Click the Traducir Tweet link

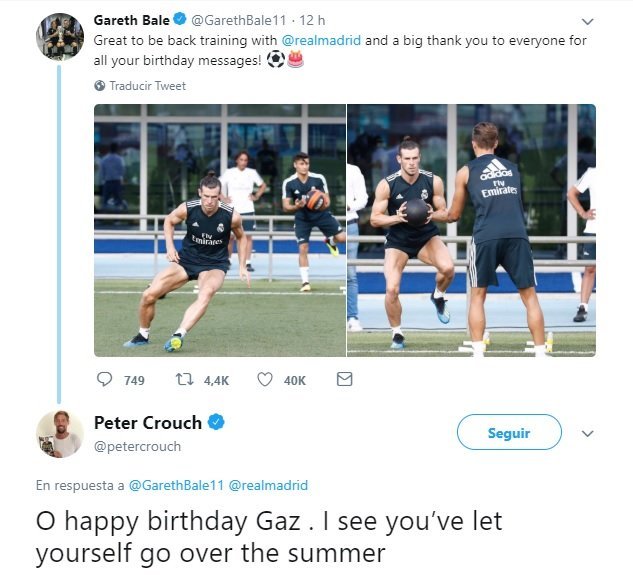147,86
